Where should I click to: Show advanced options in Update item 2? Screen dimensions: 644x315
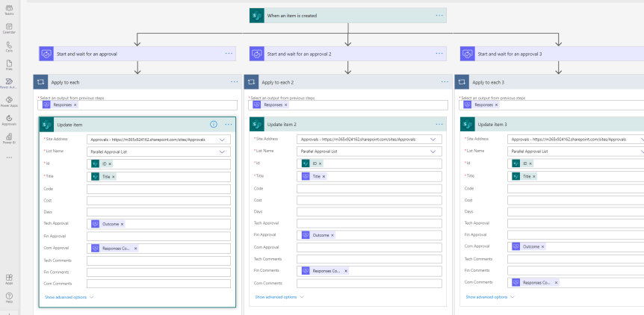[279, 297]
